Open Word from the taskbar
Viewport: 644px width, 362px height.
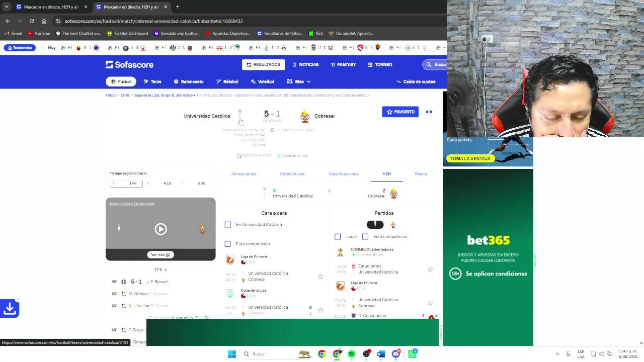[381, 354]
